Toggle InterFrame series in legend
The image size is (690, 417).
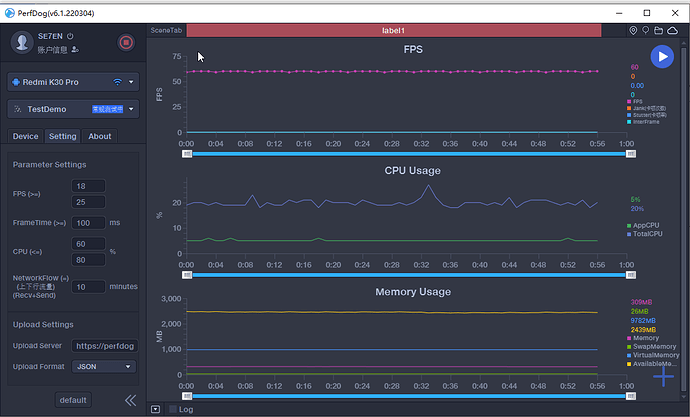(643, 122)
